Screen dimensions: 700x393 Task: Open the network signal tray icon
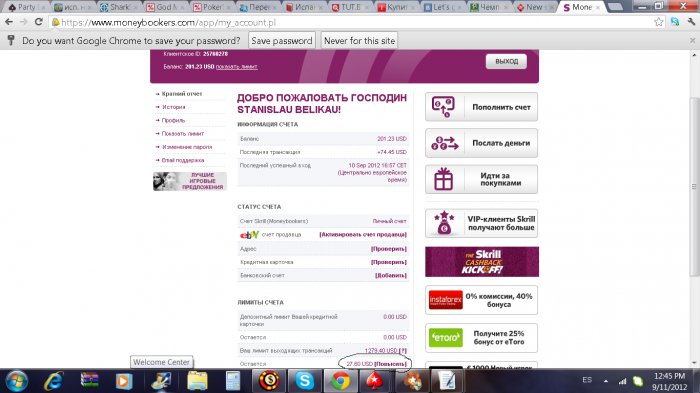[622, 381]
